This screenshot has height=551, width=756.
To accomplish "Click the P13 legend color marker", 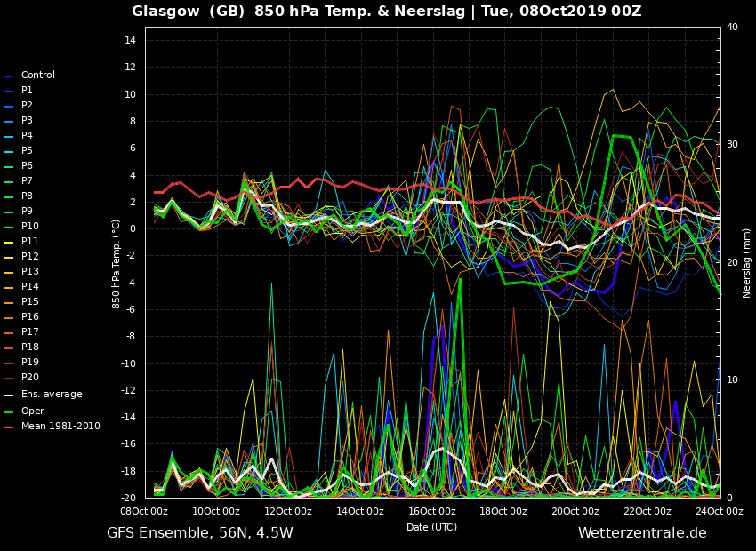I will pos(9,272).
